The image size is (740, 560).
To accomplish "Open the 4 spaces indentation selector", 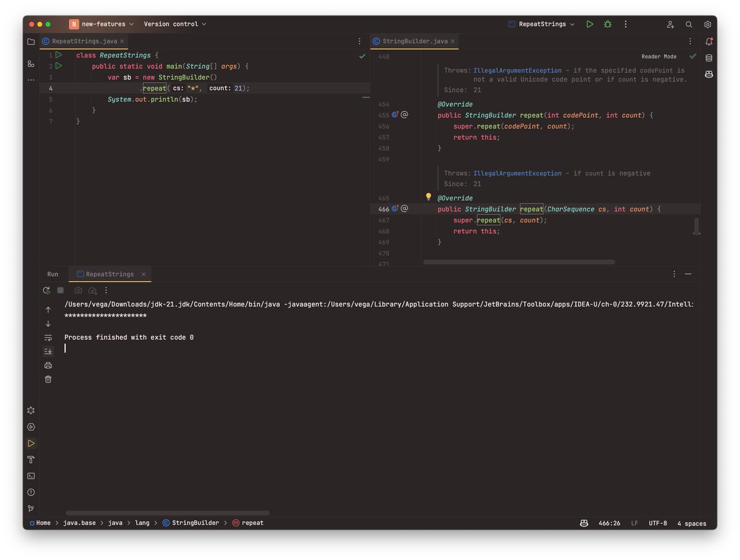I will pyautogui.click(x=691, y=523).
